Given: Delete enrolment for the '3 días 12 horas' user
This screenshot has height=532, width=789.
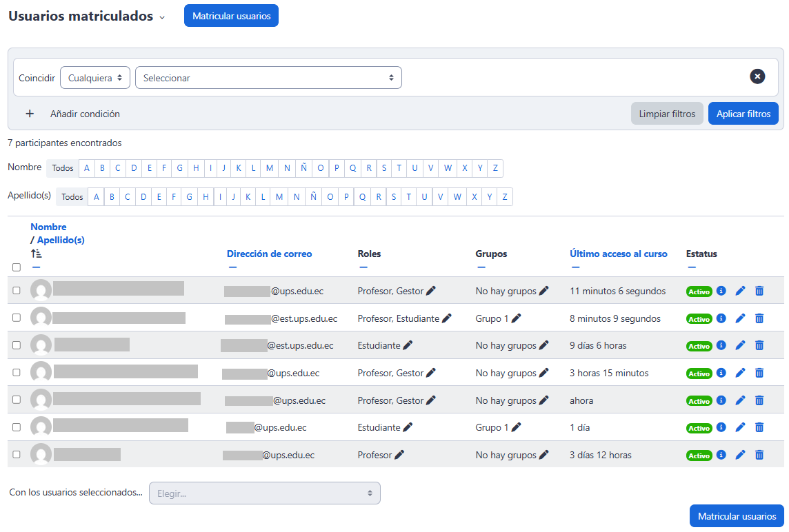Looking at the screenshot, I should pos(759,455).
